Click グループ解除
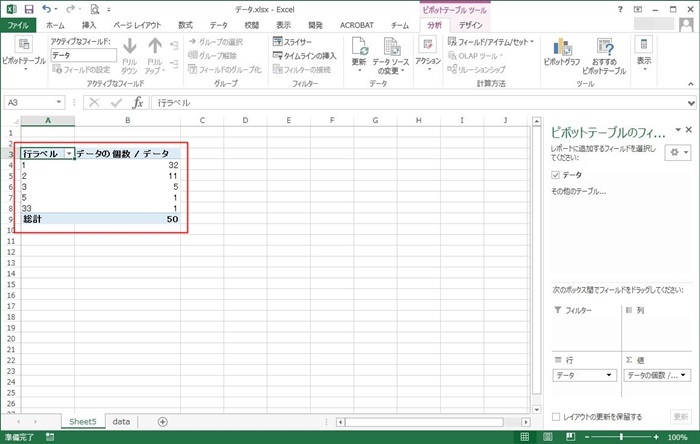 [x=212, y=55]
